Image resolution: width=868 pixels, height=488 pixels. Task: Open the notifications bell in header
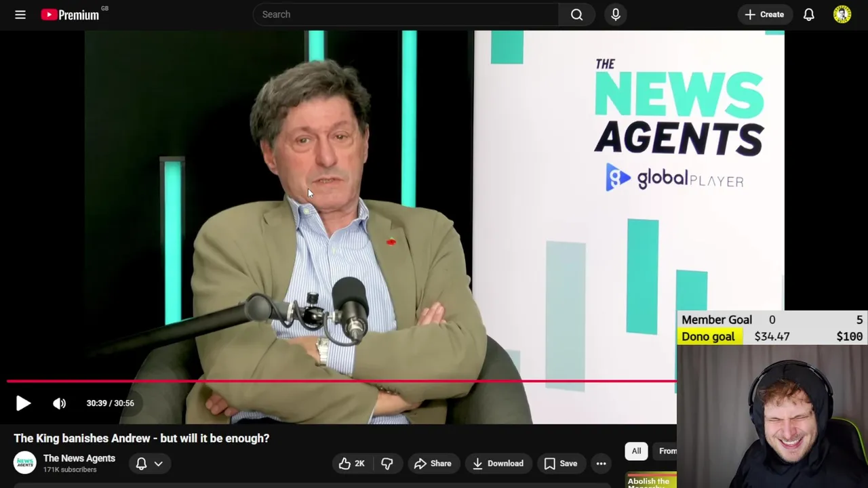(809, 14)
